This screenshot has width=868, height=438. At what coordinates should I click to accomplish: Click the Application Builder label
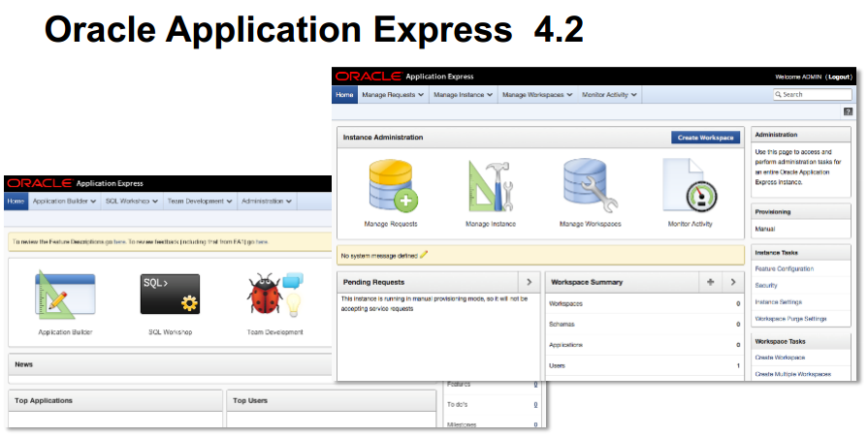[65, 332]
